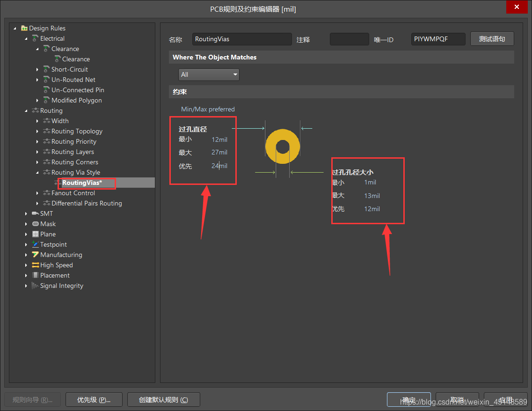532x411 pixels.
Task: Expand the Width rule node
Action: 37,121
